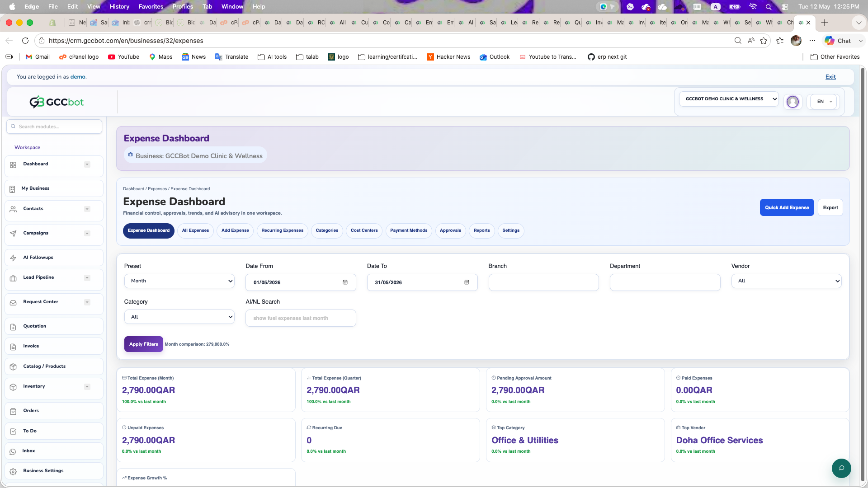Click the Expenses breadcrumb link
Screen dimensions: 868x488
(x=157, y=189)
